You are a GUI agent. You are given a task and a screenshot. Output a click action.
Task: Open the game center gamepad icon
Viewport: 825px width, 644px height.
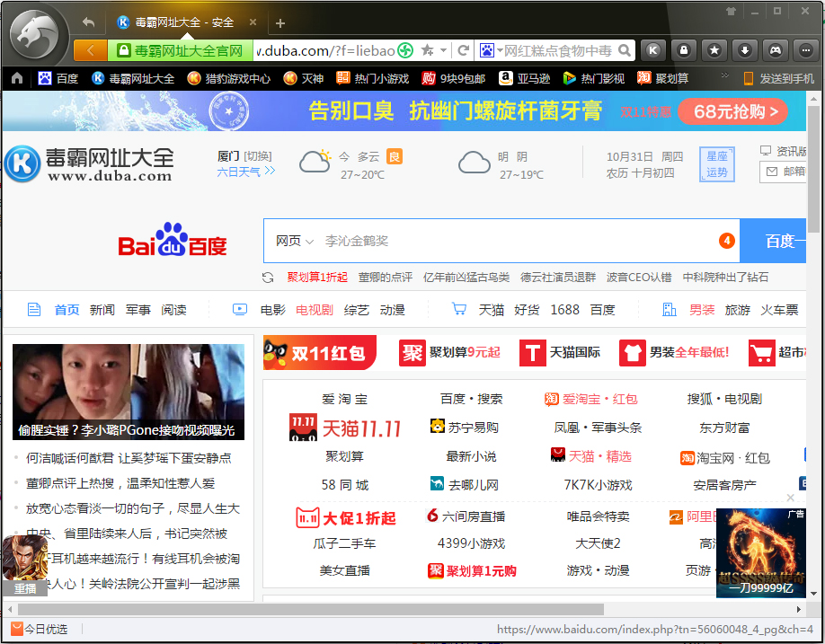click(x=775, y=50)
